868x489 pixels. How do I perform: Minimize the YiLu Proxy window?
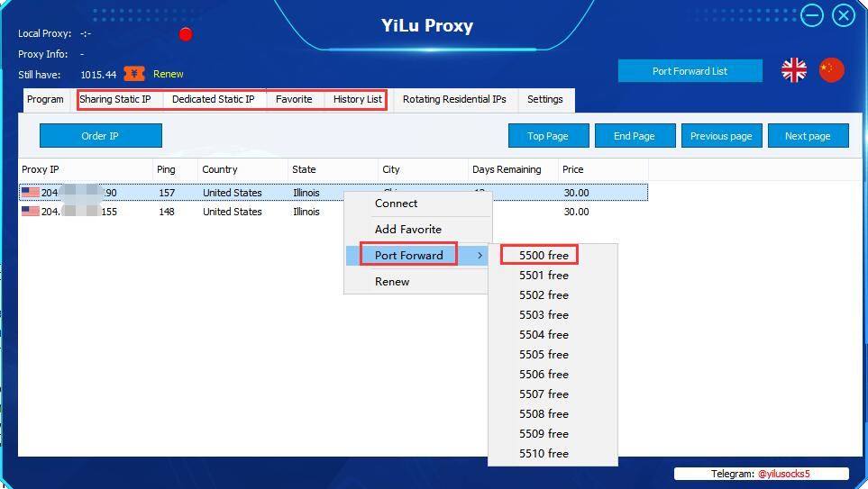tap(811, 15)
